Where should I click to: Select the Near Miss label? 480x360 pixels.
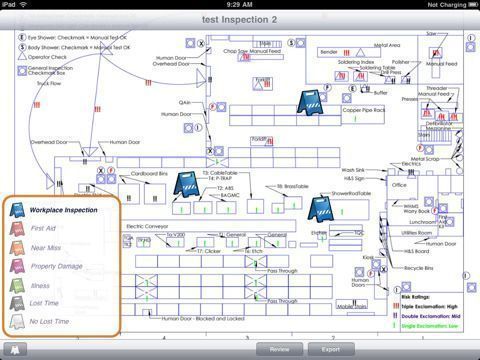pos(46,248)
